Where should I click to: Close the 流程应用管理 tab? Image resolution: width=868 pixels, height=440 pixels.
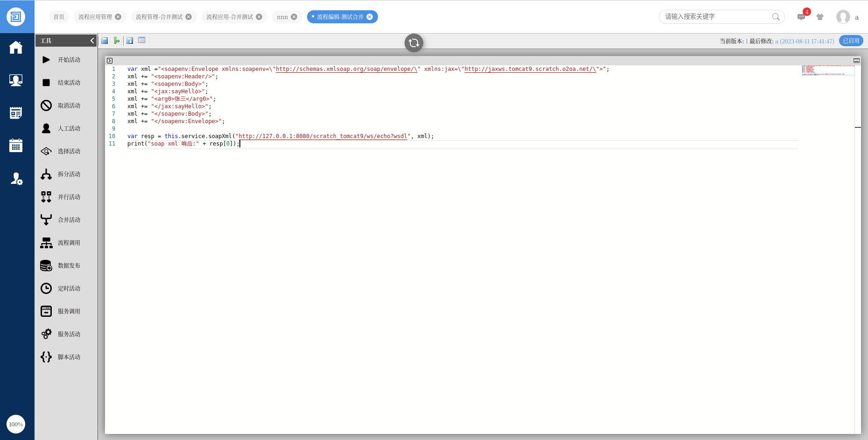pyautogui.click(x=118, y=17)
